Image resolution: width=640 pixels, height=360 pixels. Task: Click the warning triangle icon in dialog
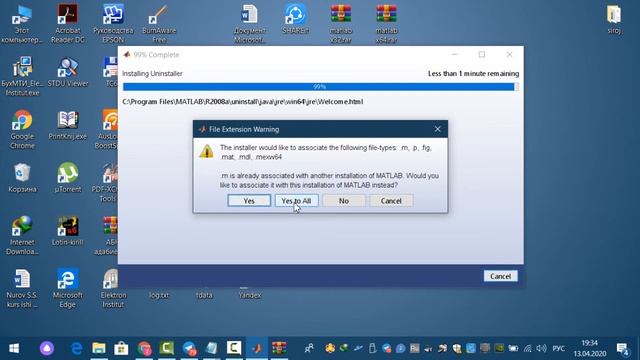pyautogui.click(x=207, y=151)
